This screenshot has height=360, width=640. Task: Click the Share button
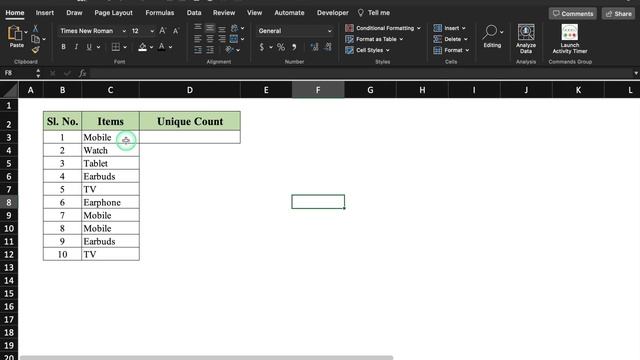click(618, 13)
